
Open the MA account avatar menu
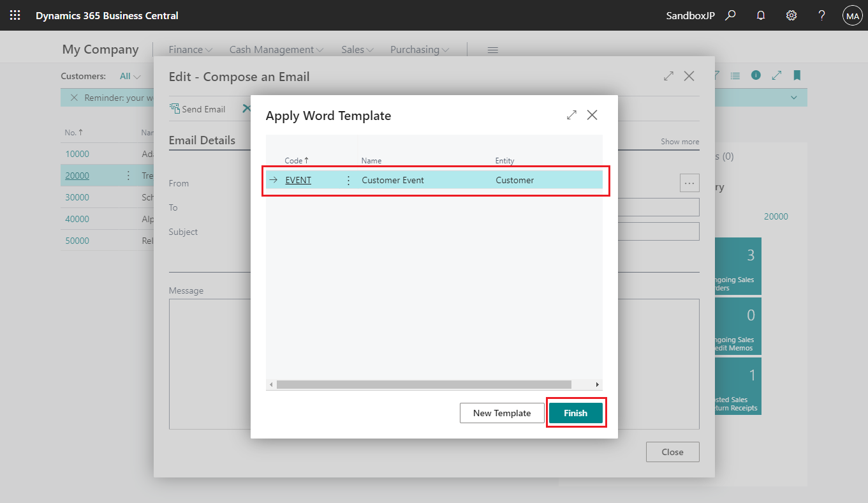[x=852, y=15]
